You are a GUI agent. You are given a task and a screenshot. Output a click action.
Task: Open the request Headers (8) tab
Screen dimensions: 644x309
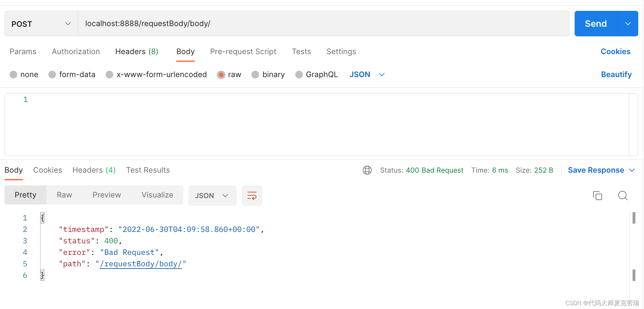(137, 52)
